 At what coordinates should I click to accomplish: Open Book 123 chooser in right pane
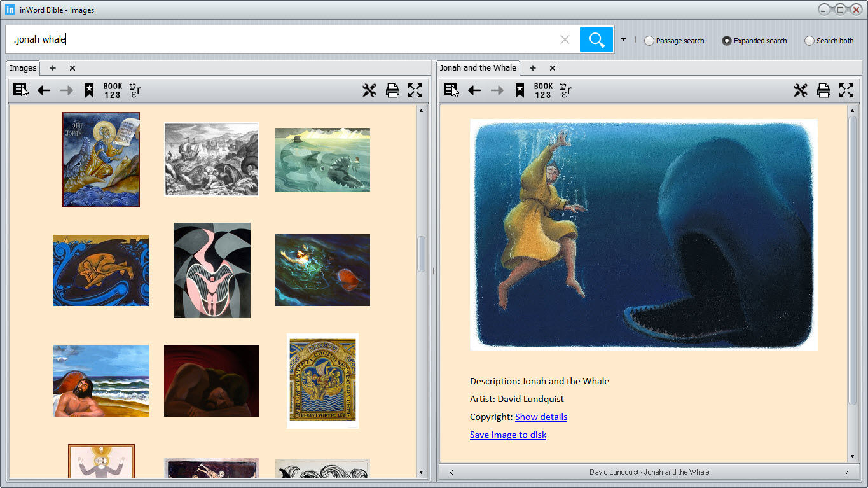point(543,90)
